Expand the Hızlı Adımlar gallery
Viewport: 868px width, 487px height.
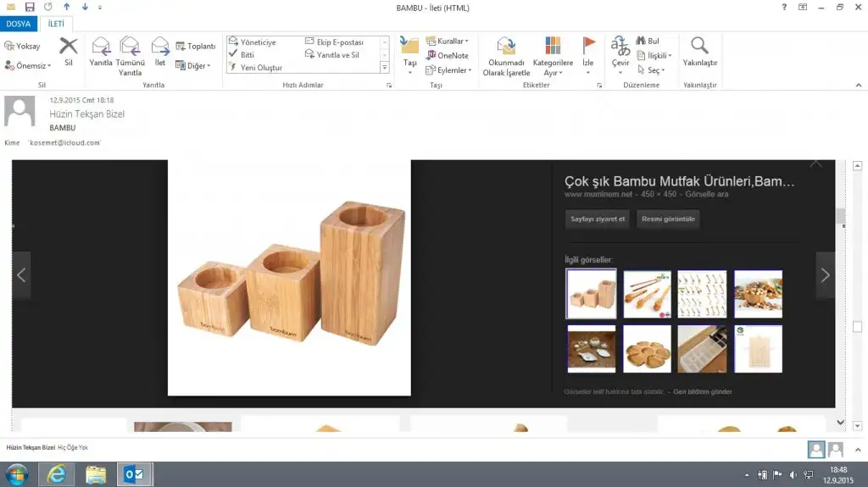pyautogui.click(x=384, y=68)
